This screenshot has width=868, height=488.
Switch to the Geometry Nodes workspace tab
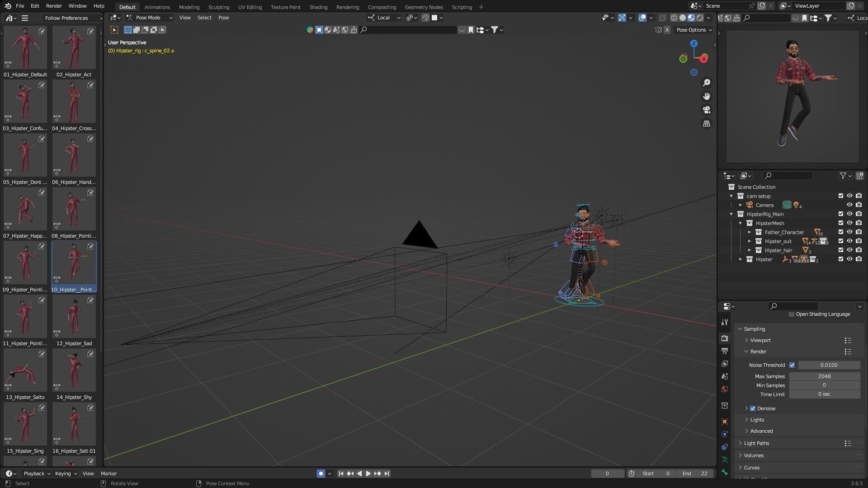click(x=424, y=7)
